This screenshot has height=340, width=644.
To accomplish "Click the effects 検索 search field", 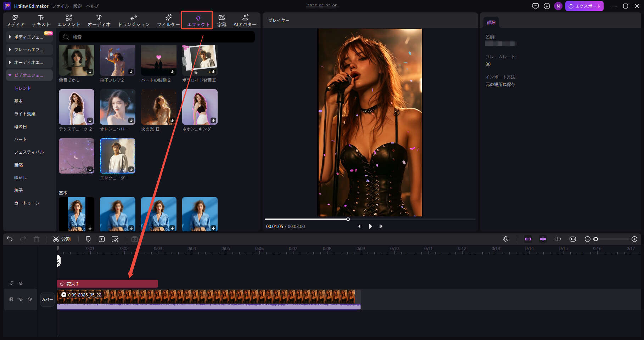I will click(157, 37).
